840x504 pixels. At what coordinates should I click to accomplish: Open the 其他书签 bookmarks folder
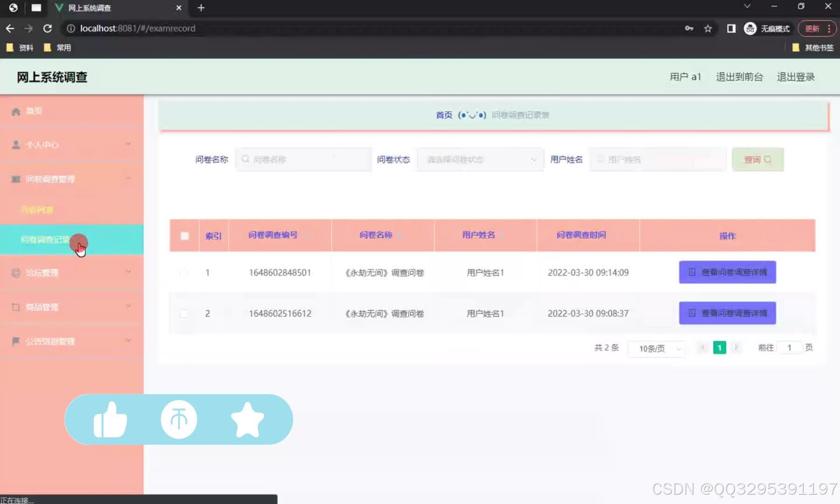point(812,48)
